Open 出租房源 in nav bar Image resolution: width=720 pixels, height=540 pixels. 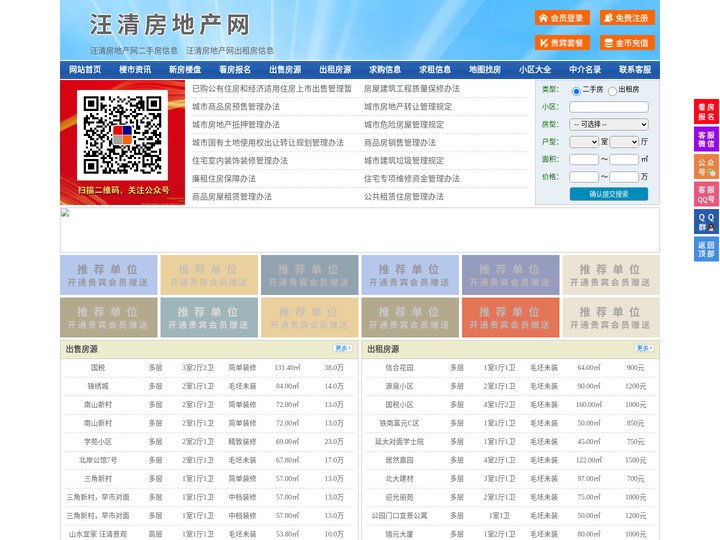pos(335,70)
